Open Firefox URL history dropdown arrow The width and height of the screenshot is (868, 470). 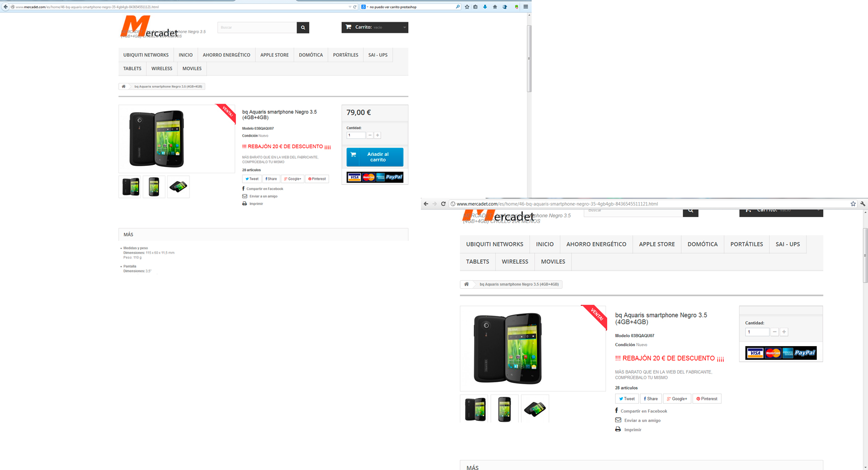[350, 7]
